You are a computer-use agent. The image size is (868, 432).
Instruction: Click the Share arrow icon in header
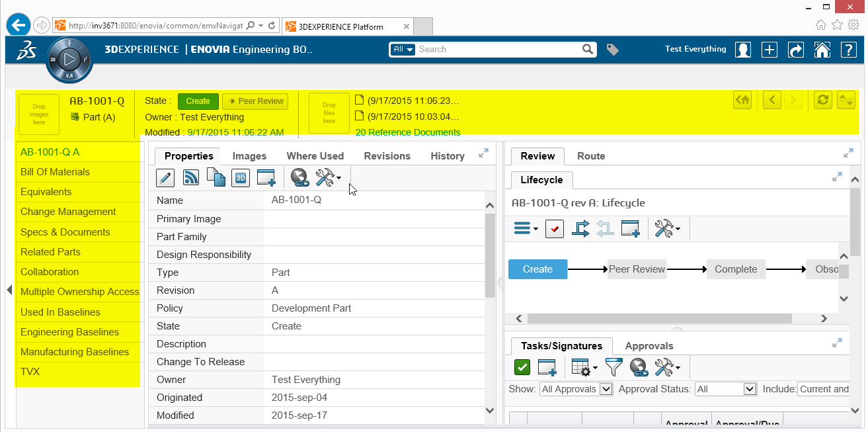[796, 50]
